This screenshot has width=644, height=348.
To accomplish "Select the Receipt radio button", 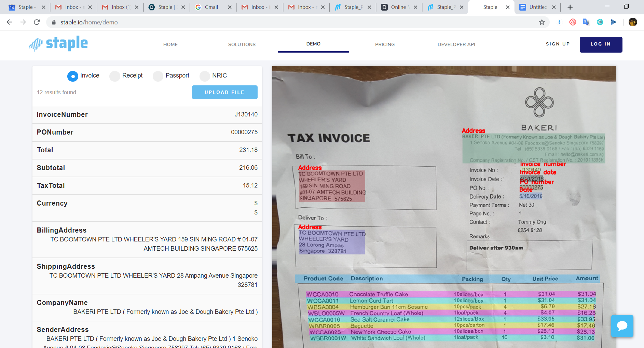I will click(x=115, y=76).
